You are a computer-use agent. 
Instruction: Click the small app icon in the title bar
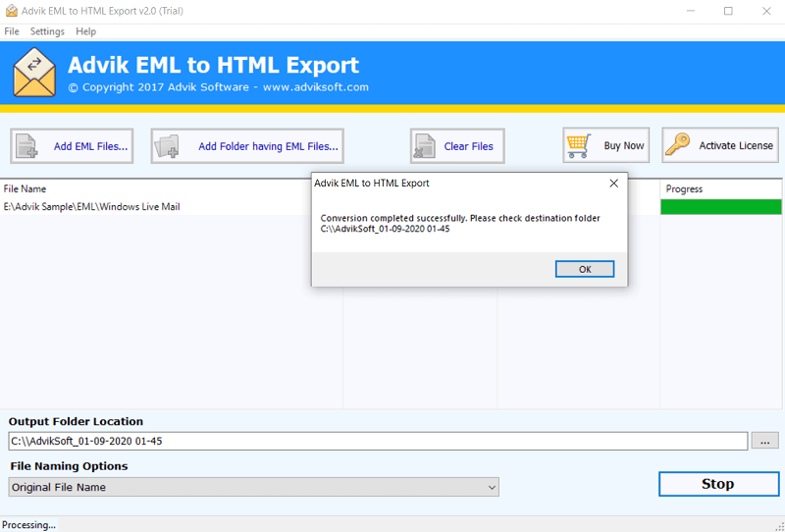coord(11,11)
